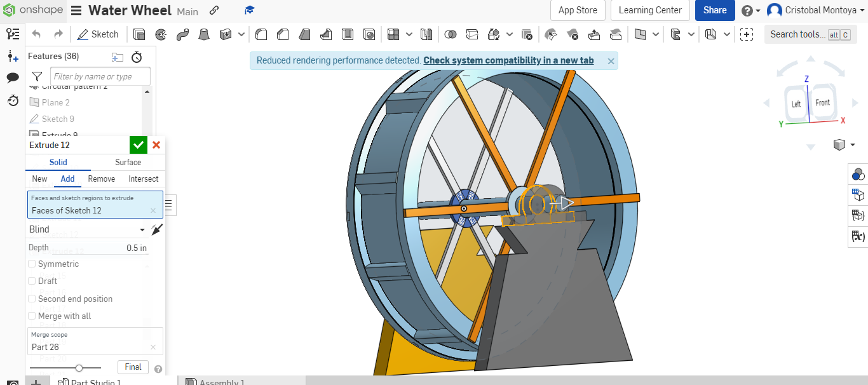Select the Linear pattern tool
Viewport: 868px width, 385px height.
tap(393, 34)
